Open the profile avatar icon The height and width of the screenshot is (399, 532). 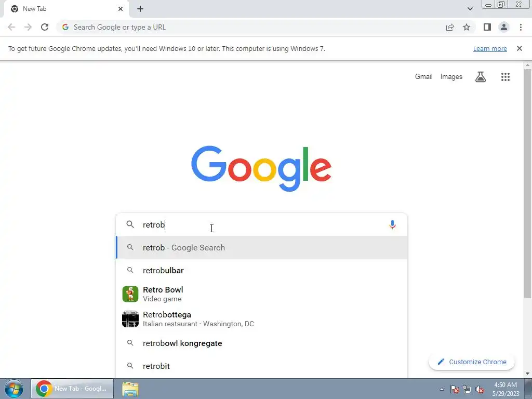pyautogui.click(x=504, y=27)
